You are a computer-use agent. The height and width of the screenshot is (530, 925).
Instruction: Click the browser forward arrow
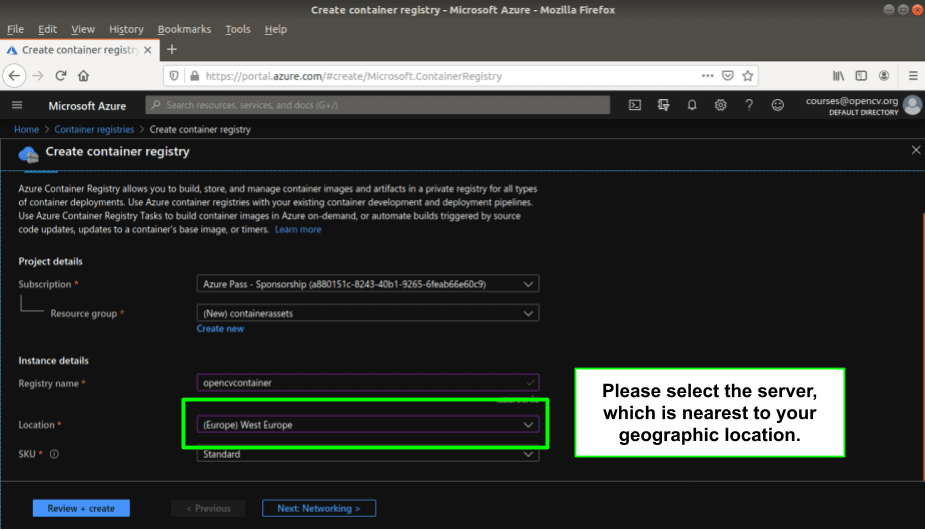pos(38,76)
